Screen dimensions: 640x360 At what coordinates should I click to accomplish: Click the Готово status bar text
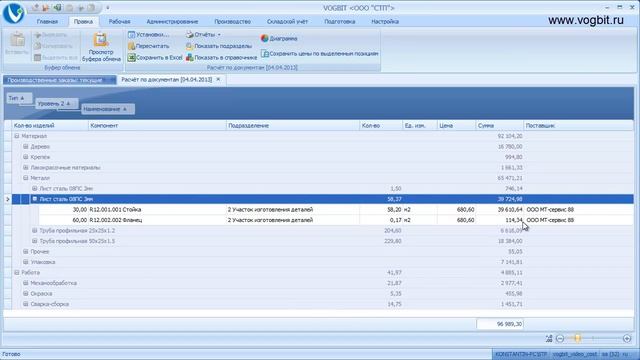pos(11,354)
